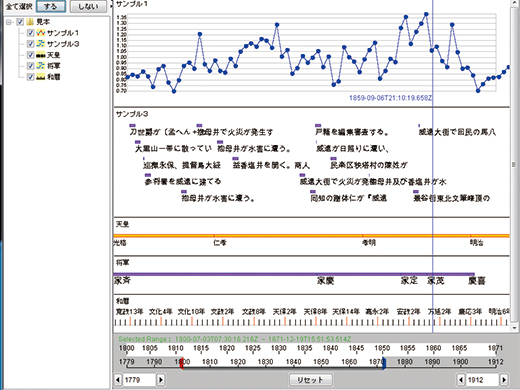Decrease the 1912 end year with left arrow
The image size is (520, 390).
coord(461,380)
